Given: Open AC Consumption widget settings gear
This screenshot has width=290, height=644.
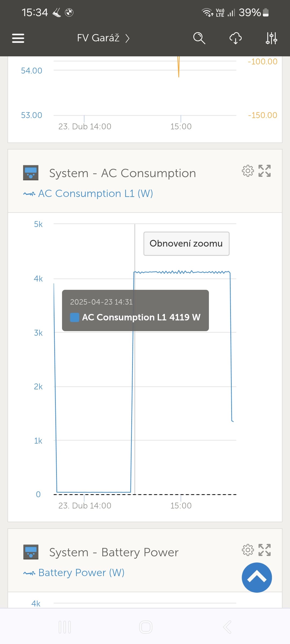Looking at the screenshot, I should coord(248,171).
